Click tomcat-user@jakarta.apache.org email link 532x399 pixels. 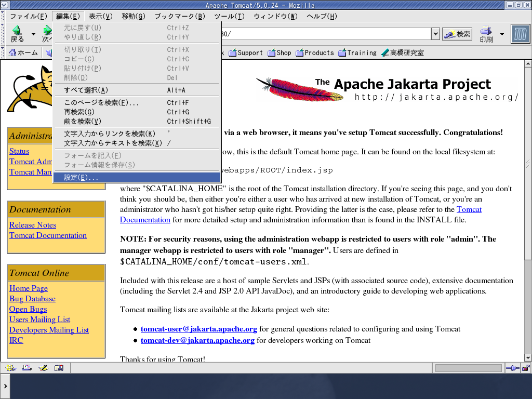[x=199, y=329]
